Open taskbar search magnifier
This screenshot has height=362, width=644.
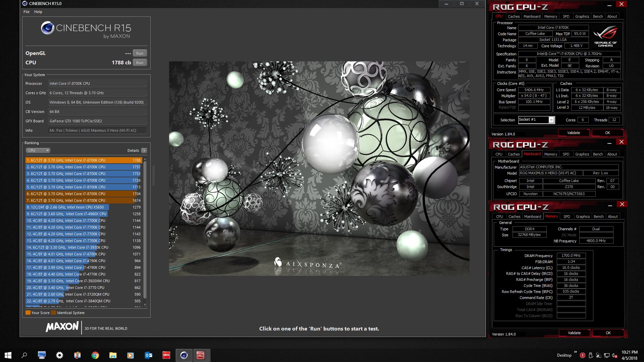tap(24, 355)
